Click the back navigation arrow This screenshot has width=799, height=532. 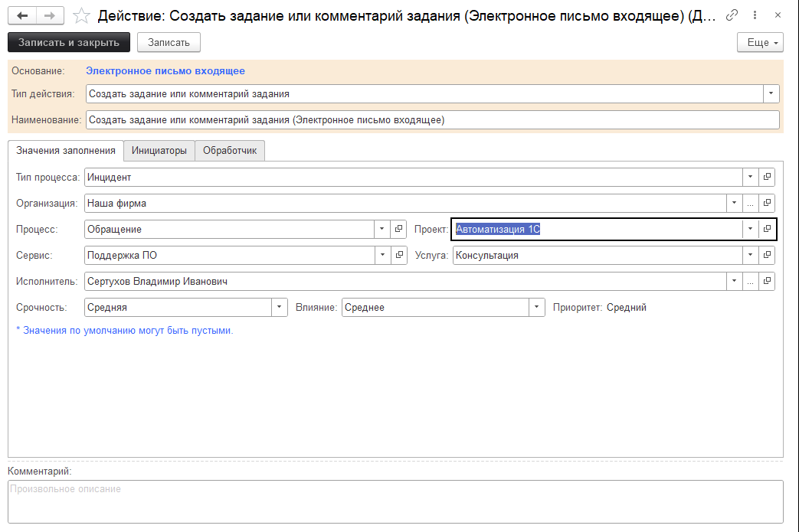(23, 15)
